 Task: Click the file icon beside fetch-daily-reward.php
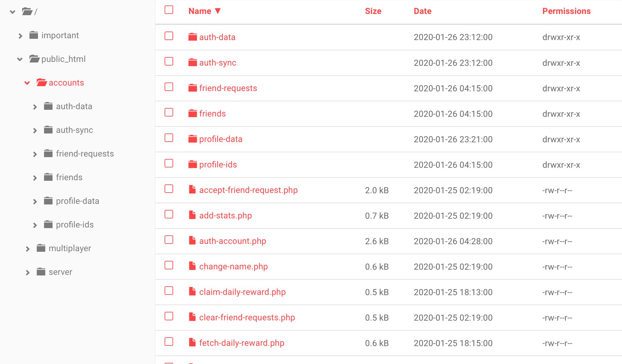coord(192,342)
